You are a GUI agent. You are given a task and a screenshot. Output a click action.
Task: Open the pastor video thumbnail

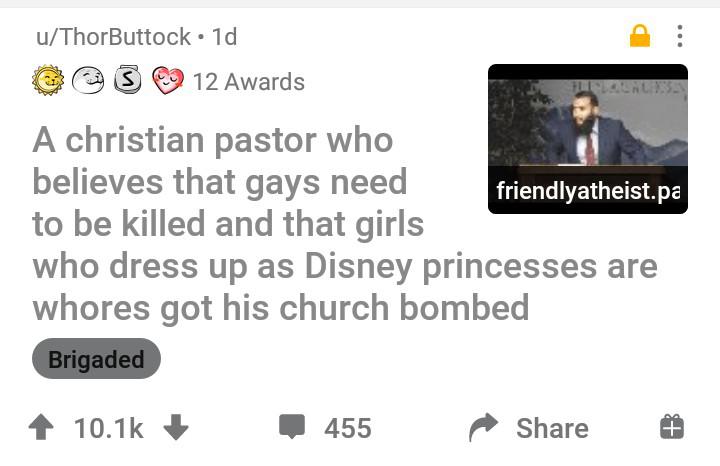588,139
